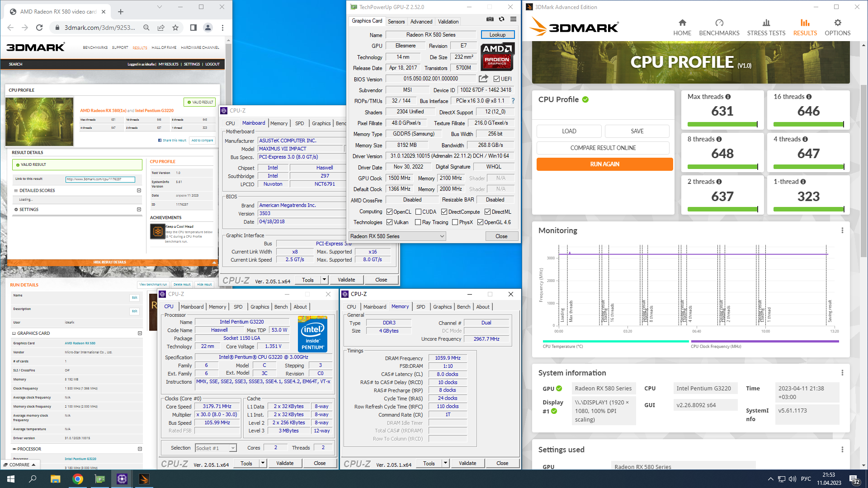Switch to GPU-Z Sensors tab
868x488 pixels.
pos(396,22)
